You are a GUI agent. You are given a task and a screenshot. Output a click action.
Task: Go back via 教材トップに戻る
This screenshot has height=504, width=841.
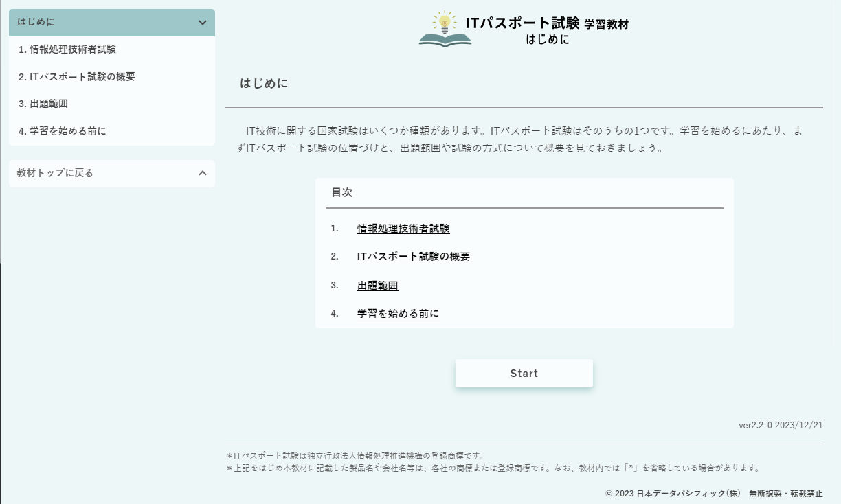112,173
